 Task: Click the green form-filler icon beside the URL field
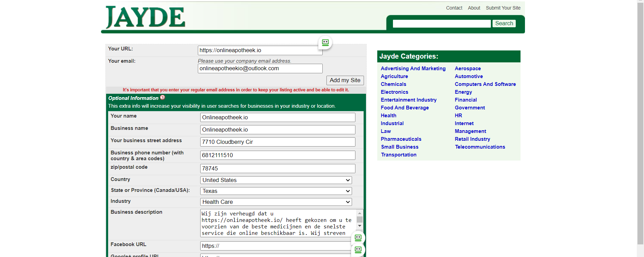325,43
